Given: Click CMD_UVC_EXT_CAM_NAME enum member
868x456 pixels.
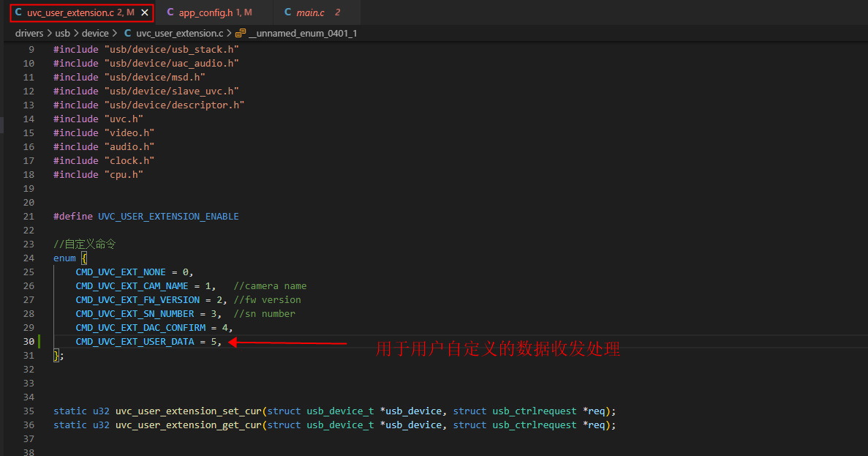Looking at the screenshot, I should tap(132, 285).
